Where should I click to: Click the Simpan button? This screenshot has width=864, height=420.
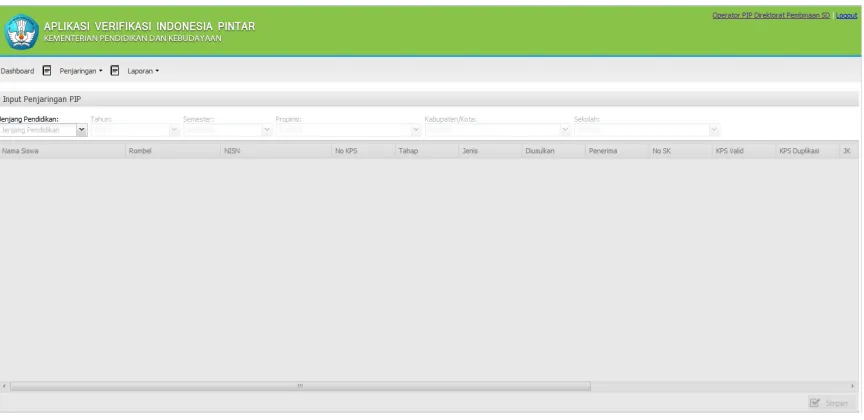831,403
